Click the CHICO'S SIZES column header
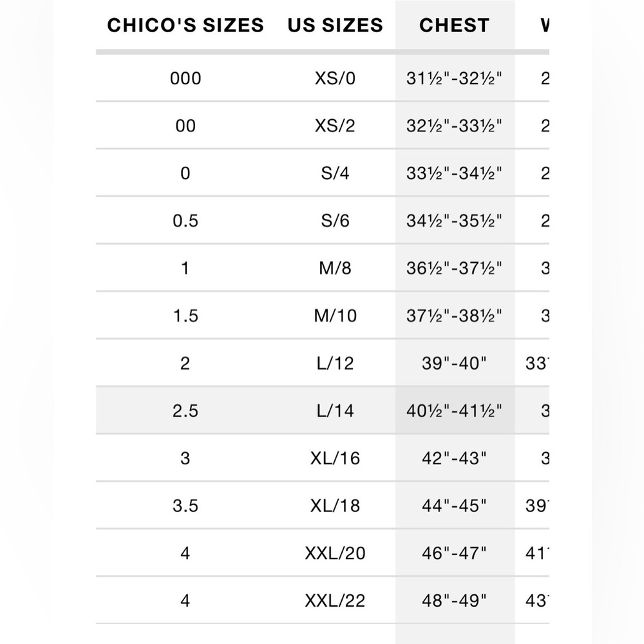644x644 pixels. pyautogui.click(x=185, y=26)
